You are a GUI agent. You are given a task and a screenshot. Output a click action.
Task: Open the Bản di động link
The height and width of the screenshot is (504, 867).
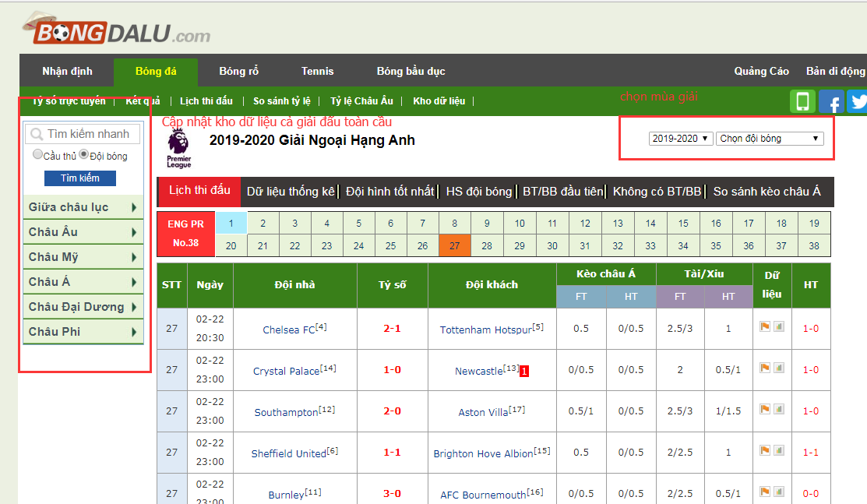click(835, 72)
